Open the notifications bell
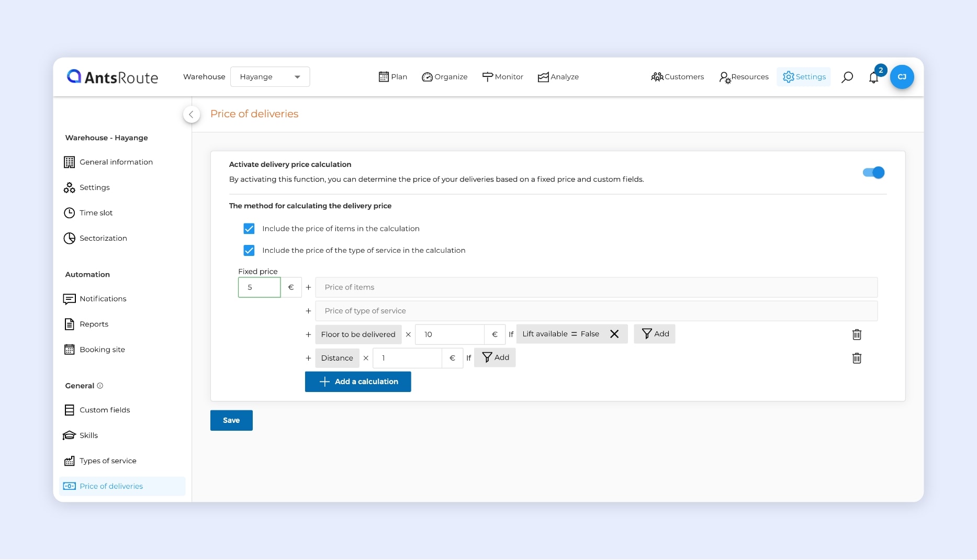 873,77
